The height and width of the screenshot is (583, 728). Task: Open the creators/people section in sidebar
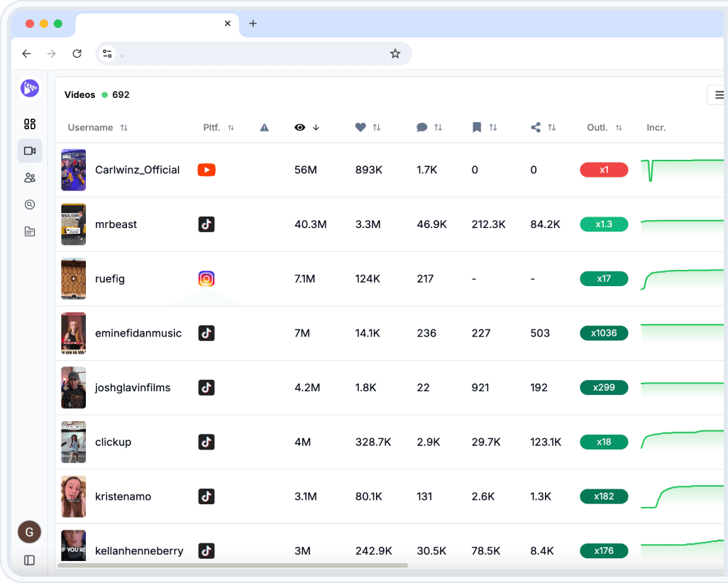29,178
